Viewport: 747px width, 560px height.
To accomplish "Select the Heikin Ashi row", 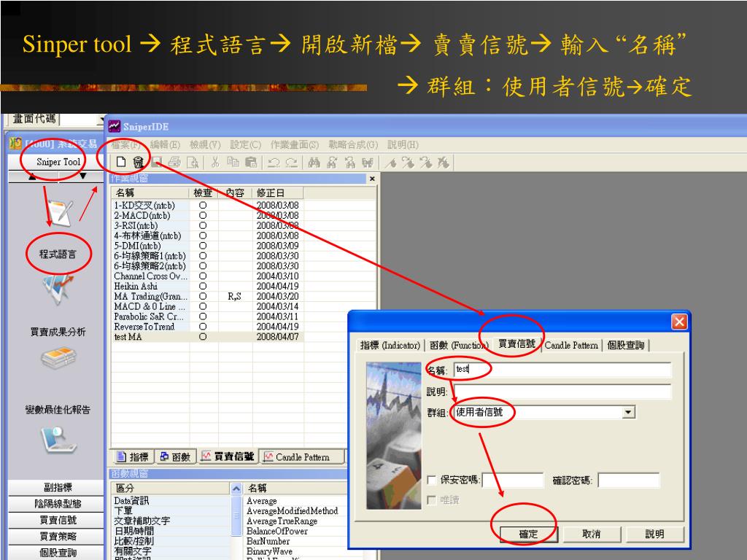I will pos(207,286).
